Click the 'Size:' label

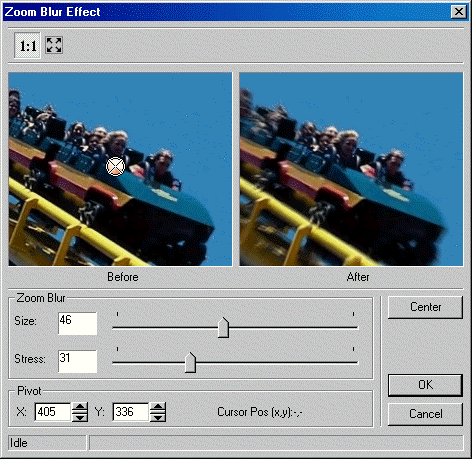[25, 321]
